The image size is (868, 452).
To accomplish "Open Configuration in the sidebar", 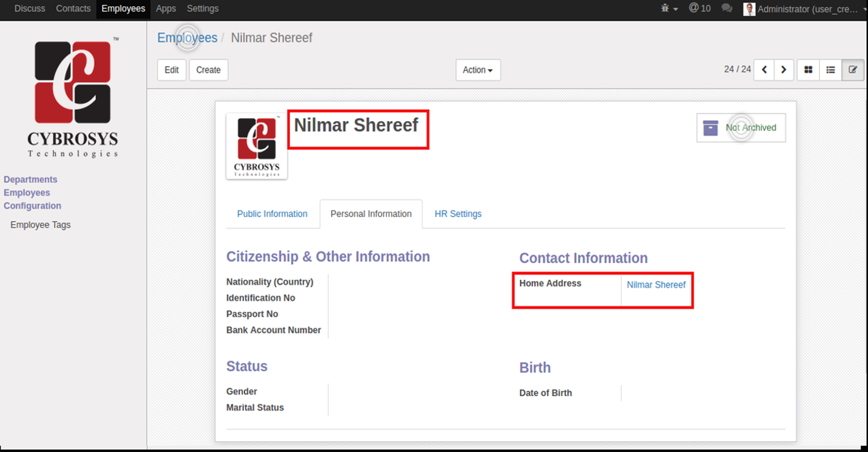I will click(x=32, y=206).
